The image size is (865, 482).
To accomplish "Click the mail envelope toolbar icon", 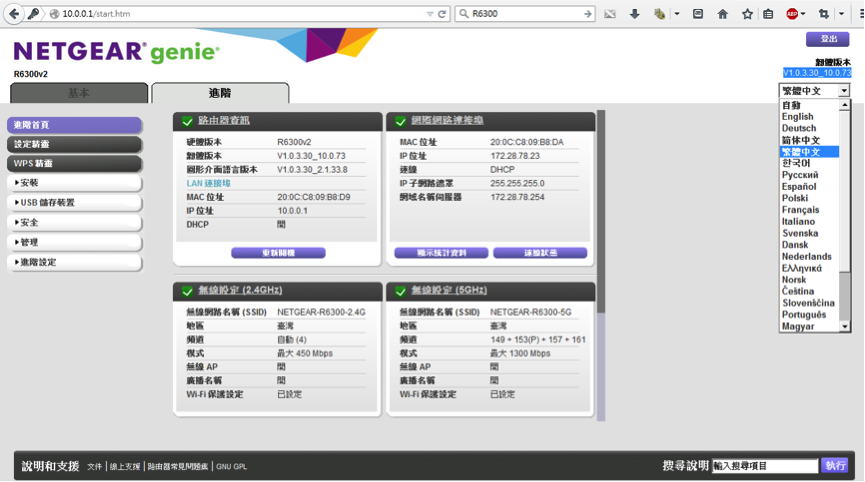I will [x=610, y=14].
